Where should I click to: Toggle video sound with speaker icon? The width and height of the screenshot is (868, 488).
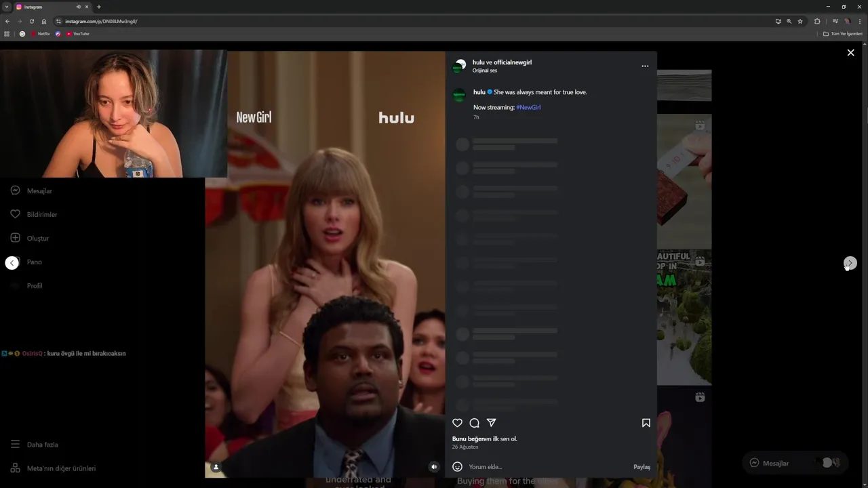coord(434,467)
